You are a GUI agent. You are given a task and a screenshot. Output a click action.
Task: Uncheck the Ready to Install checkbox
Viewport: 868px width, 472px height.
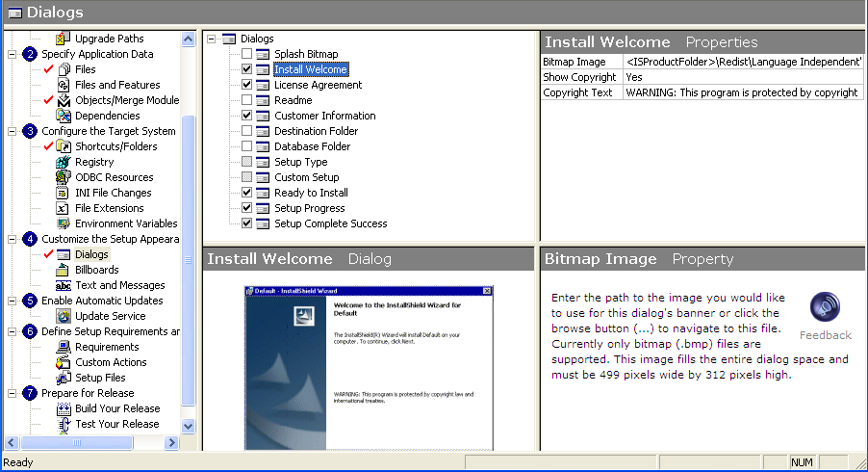tap(247, 193)
